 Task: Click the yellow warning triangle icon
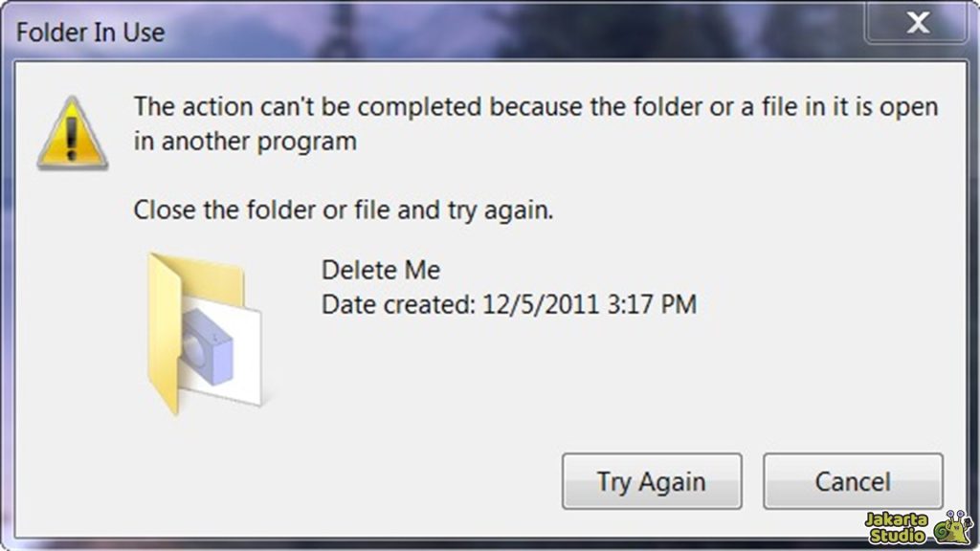click(x=71, y=129)
